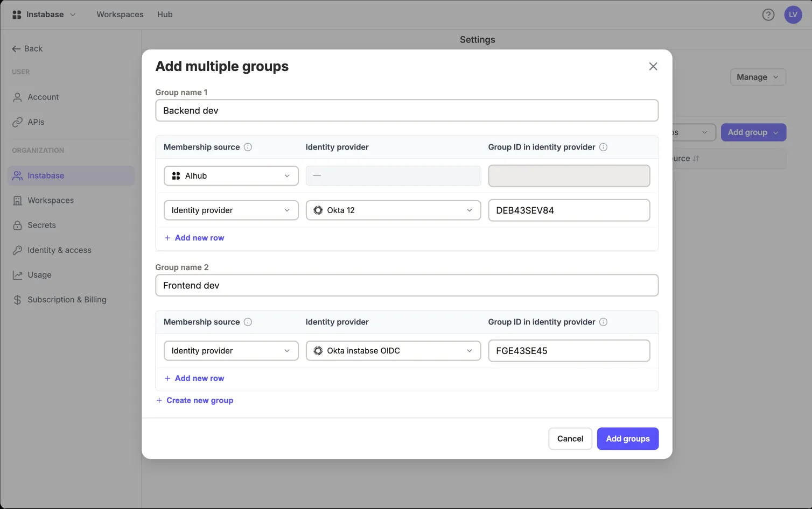Click Add new row under Frontend dev
The width and height of the screenshot is (812, 509).
click(x=194, y=378)
